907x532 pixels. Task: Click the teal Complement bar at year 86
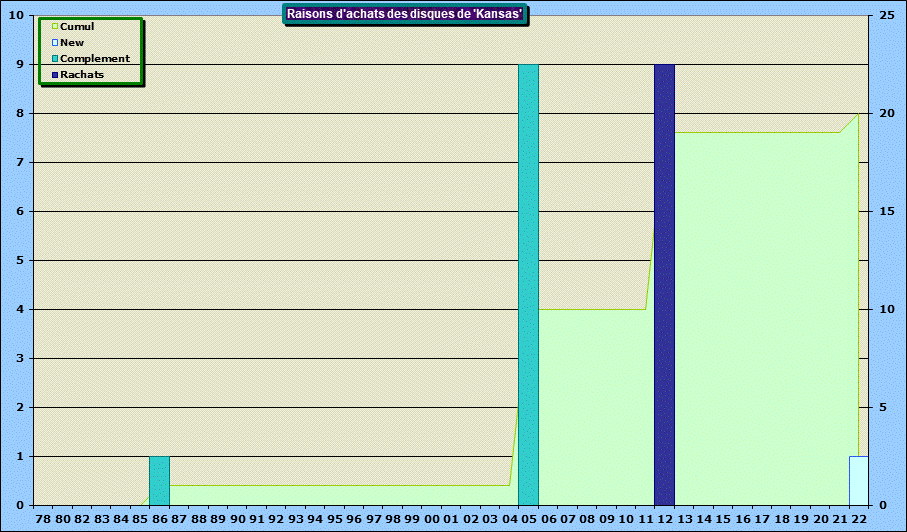point(159,481)
